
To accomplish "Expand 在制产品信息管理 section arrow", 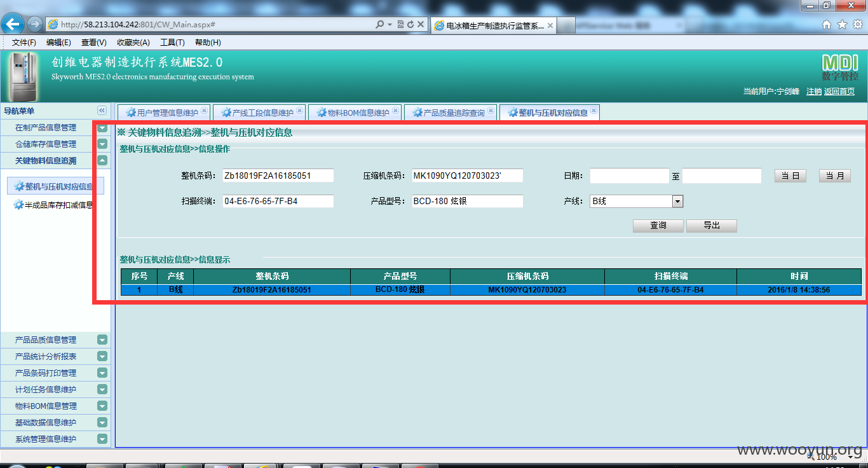I will click(102, 128).
